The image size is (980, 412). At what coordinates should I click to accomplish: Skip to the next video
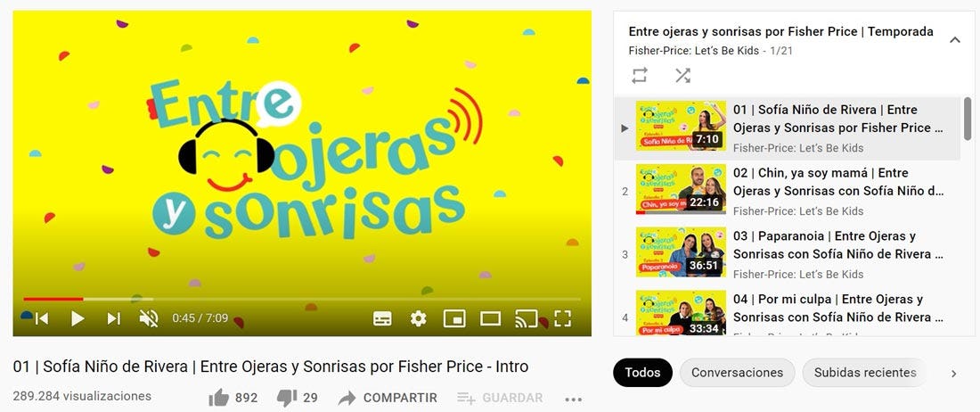point(114,319)
